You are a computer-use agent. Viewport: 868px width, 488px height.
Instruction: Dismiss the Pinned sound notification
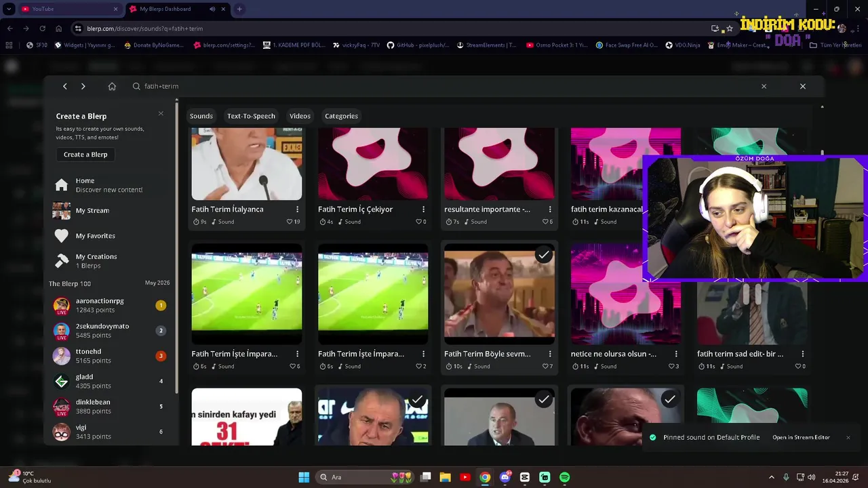(848, 437)
